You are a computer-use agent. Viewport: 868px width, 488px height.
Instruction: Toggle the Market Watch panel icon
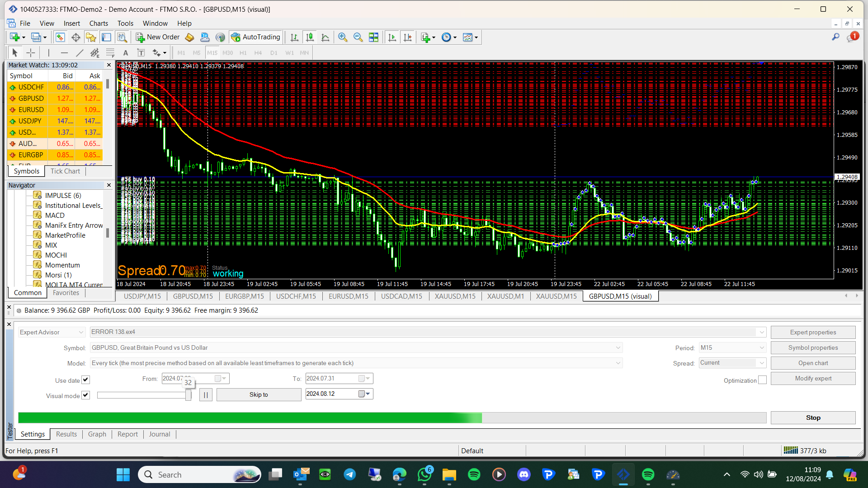[x=60, y=38]
